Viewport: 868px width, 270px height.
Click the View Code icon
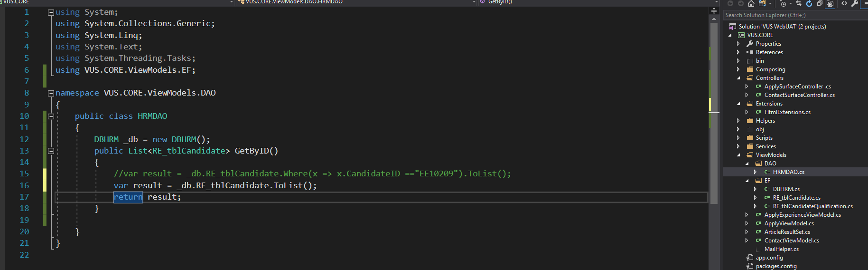point(844,4)
